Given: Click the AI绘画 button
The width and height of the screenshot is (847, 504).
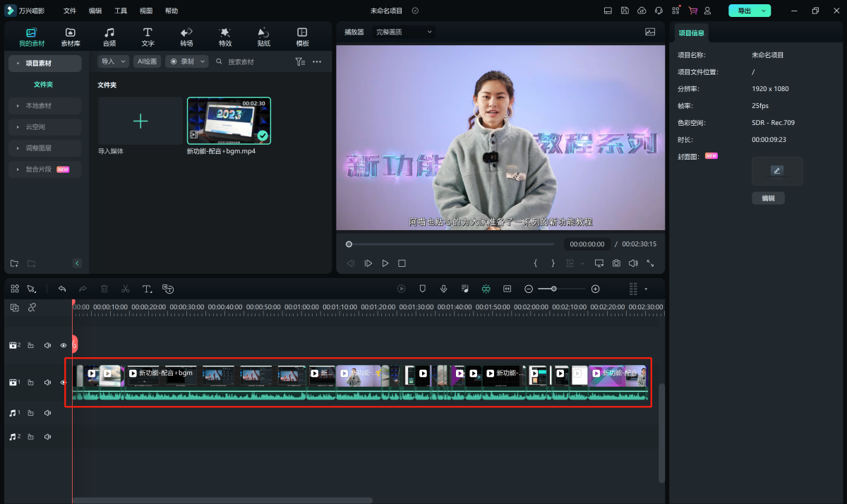Looking at the screenshot, I should click(x=148, y=62).
